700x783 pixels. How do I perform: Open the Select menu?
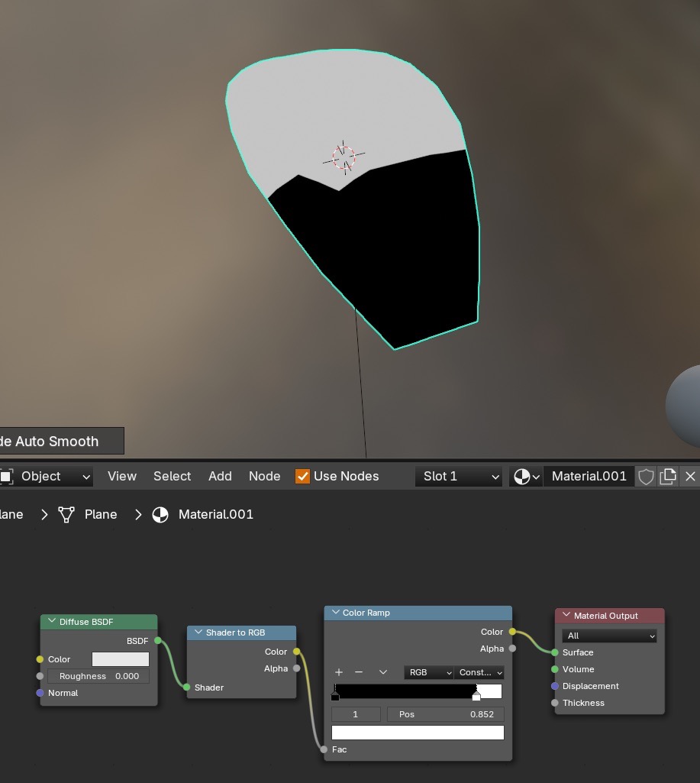[x=172, y=477]
